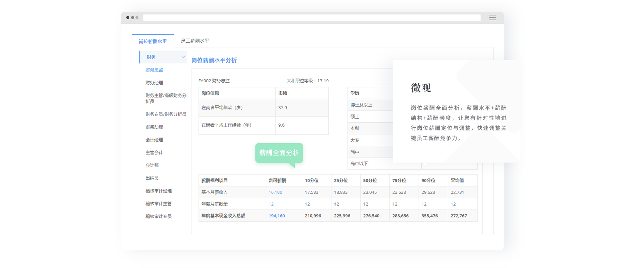The image size is (644, 268).
Task: Click the 微观 card title
Action: tap(421, 88)
